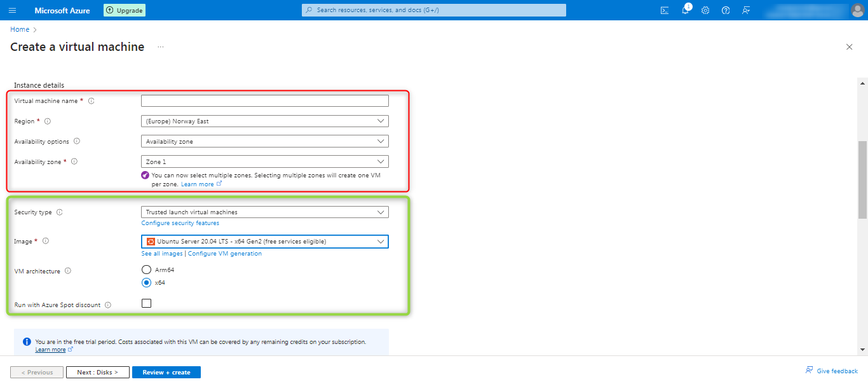Open Learn more link about multiple zones

pyautogui.click(x=201, y=184)
